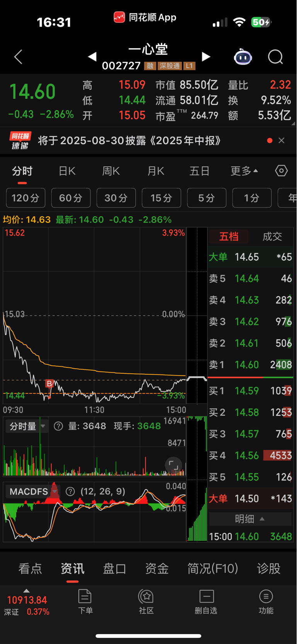Close the 2025年中报 notice banner
The height and width of the screenshot is (644, 297).
point(282,140)
